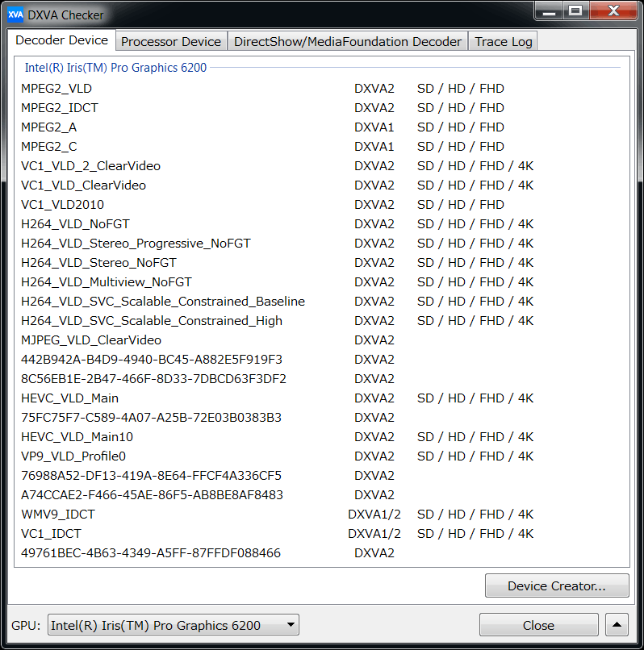Select the VC1_IDCT row
This screenshot has height=650, width=644.
[x=321, y=534]
